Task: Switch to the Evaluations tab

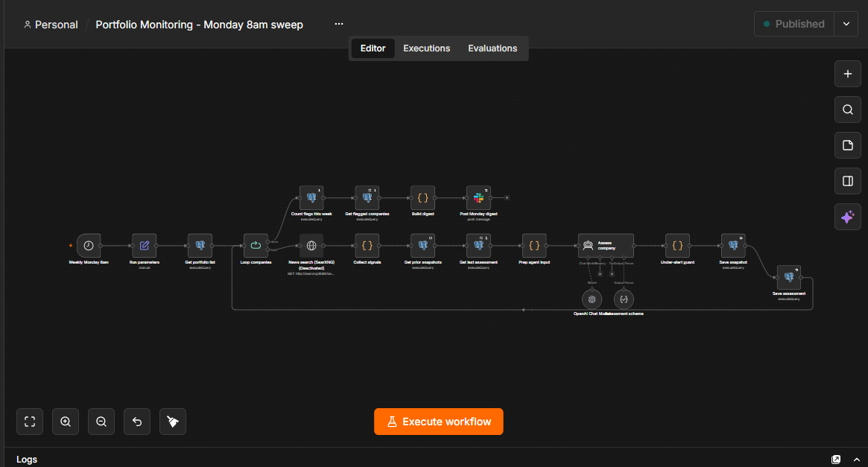Action: click(x=492, y=48)
